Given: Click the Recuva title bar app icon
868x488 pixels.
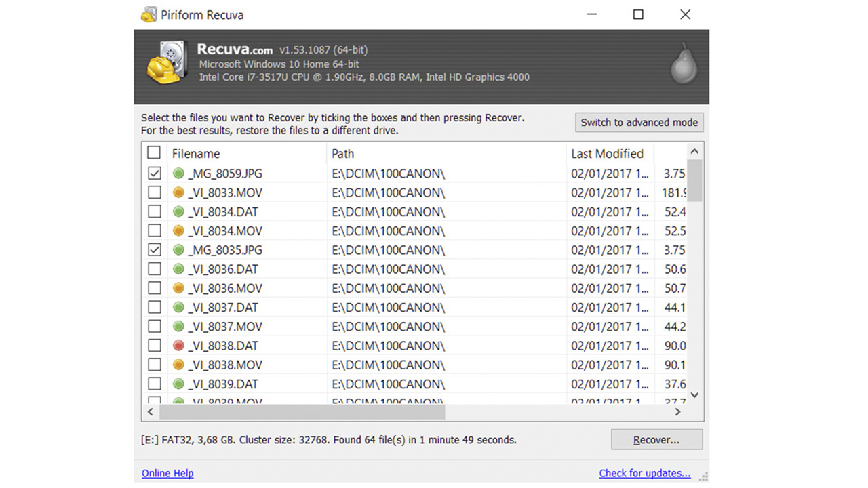Looking at the screenshot, I should [148, 14].
